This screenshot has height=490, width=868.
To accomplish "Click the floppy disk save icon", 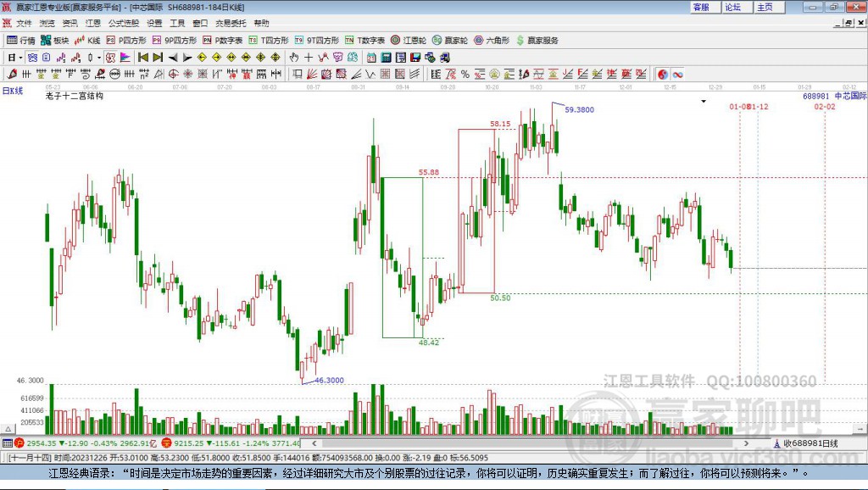I will tap(415, 58).
